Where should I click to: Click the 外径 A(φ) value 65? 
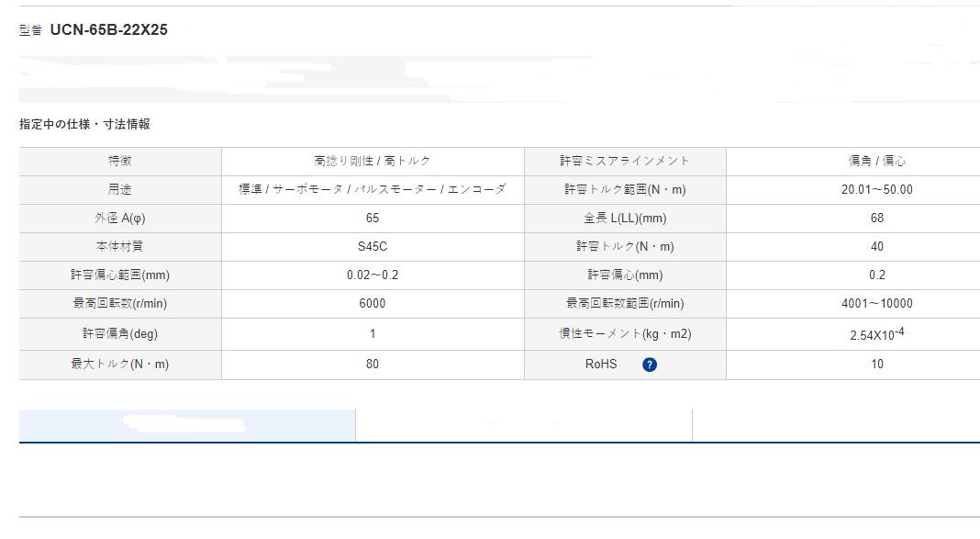[372, 218]
